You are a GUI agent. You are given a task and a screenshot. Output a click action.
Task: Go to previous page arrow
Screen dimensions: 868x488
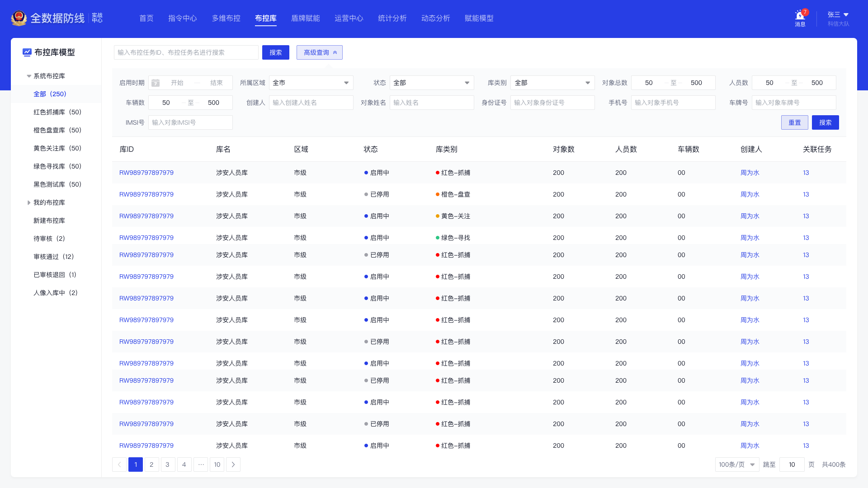coord(119,465)
